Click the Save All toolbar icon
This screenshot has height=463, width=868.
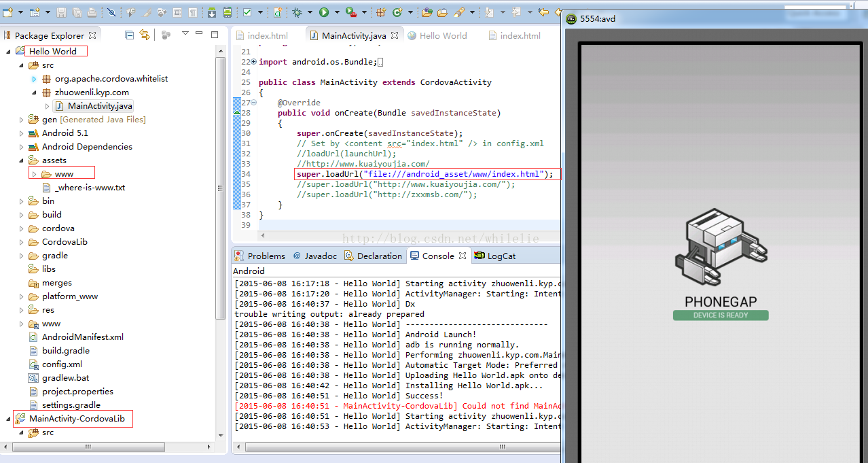77,12
